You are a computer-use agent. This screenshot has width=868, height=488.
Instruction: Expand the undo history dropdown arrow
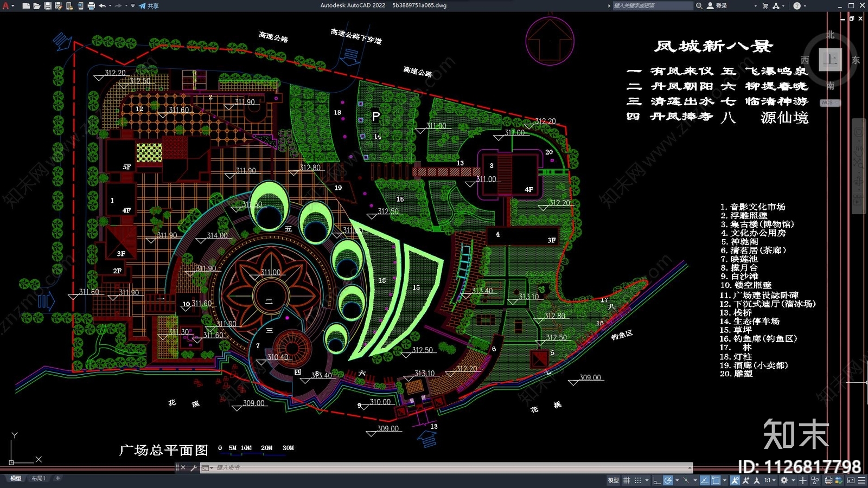(x=110, y=6)
